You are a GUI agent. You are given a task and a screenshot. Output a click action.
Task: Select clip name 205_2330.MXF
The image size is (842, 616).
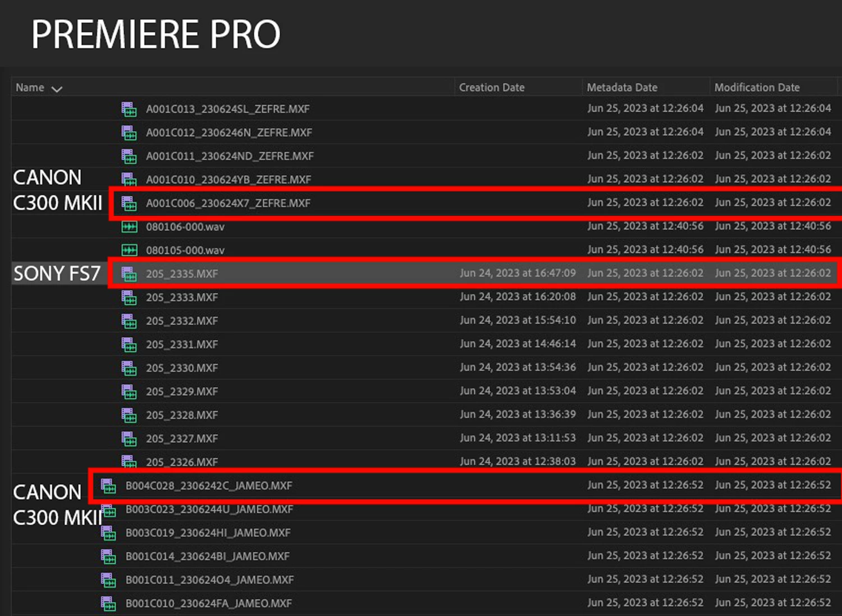click(182, 368)
